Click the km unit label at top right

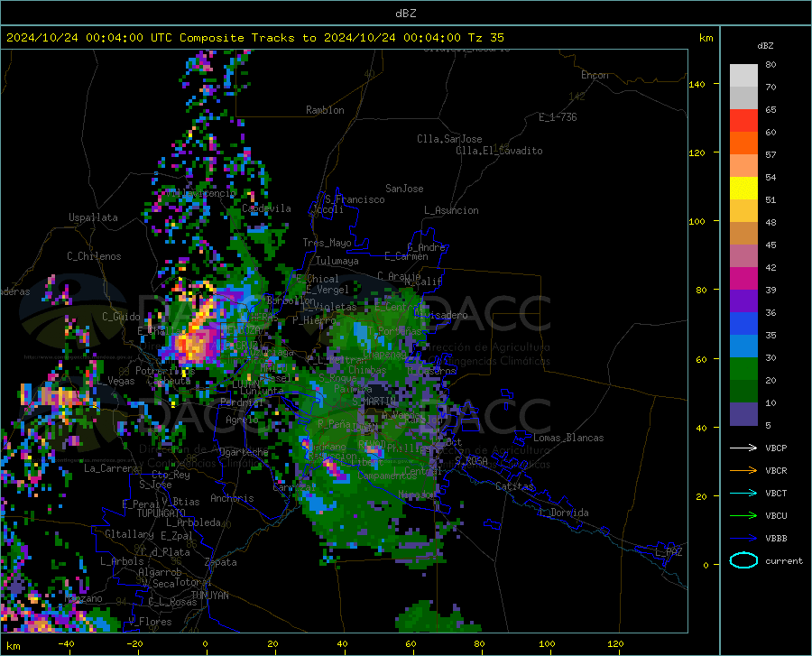point(706,38)
